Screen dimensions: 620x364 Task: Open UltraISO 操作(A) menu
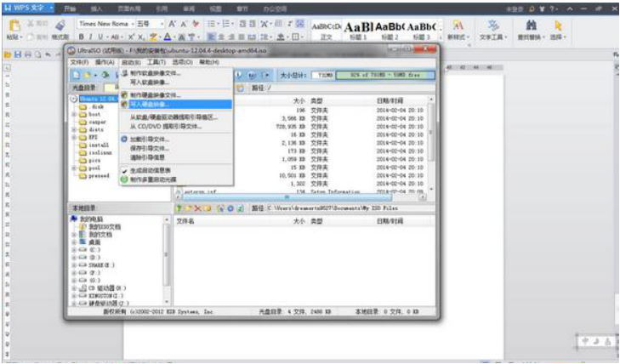(x=105, y=62)
